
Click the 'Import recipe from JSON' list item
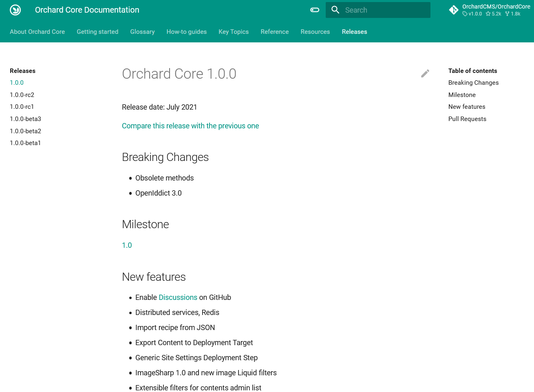coord(175,328)
